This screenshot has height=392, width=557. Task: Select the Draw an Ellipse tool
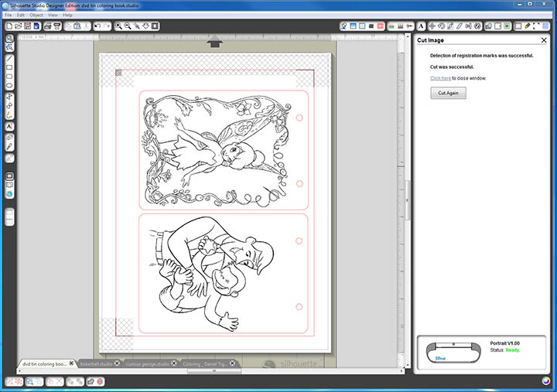pos(9,86)
